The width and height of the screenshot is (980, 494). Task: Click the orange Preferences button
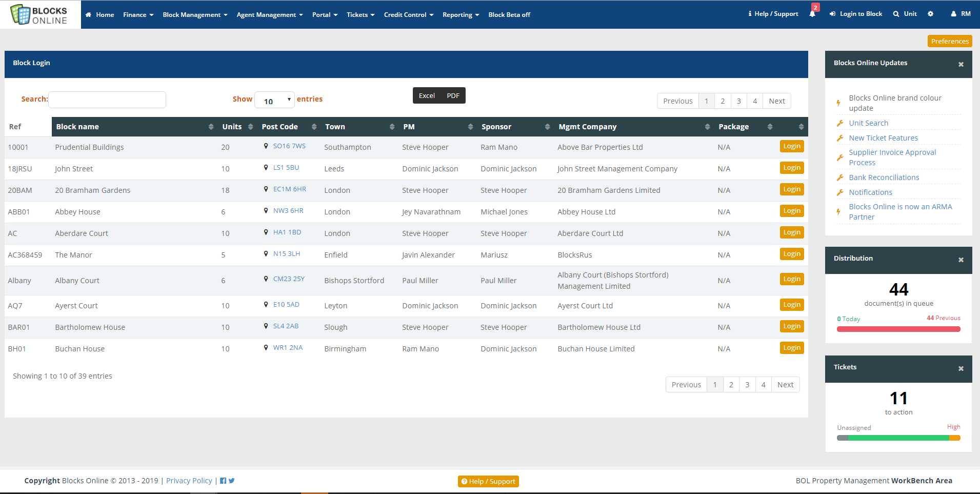click(x=950, y=41)
